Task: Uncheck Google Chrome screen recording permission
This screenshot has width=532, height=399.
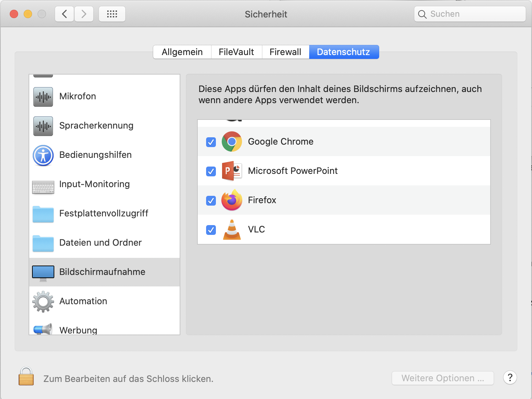Action: 211,142
